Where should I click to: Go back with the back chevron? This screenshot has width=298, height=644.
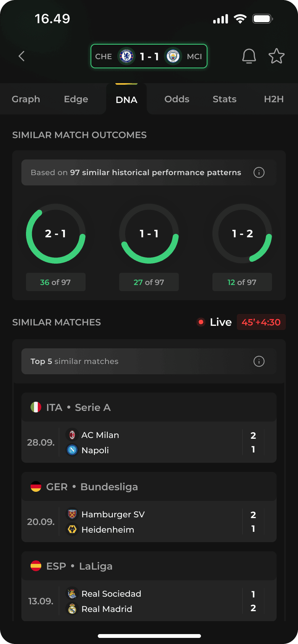pos(21,56)
